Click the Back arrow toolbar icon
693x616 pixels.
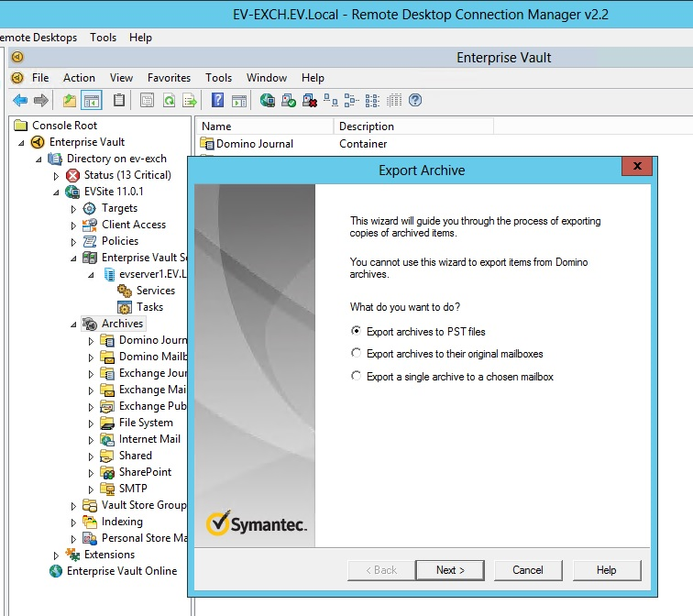(x=20, y=101)
